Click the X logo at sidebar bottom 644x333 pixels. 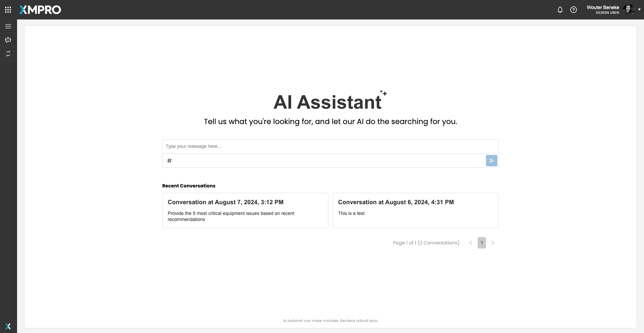click(x=8, y=326)
